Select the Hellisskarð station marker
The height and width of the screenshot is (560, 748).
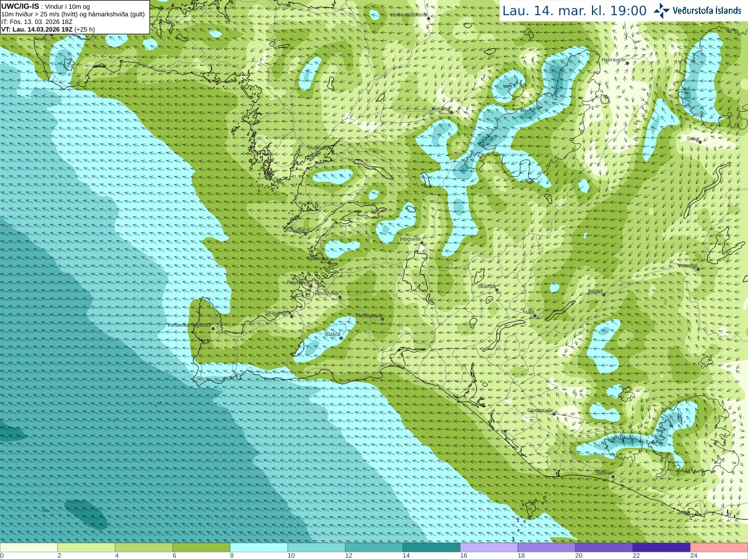point(383,319)
